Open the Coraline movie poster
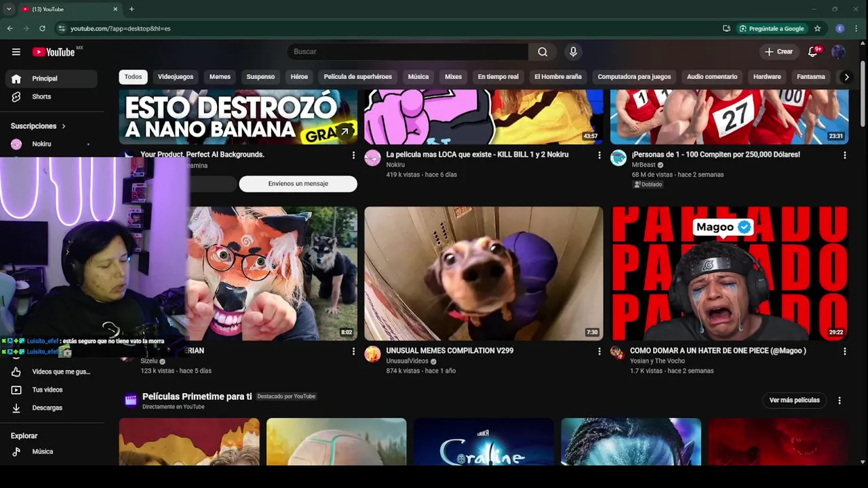The height and width of the screenshot is (488, 868). (x=484, y=442)
